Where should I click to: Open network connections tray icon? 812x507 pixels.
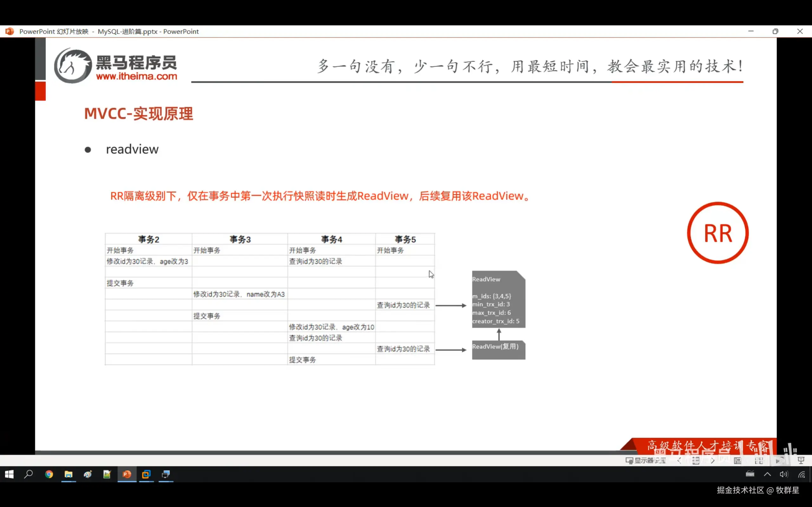[801, 474]
